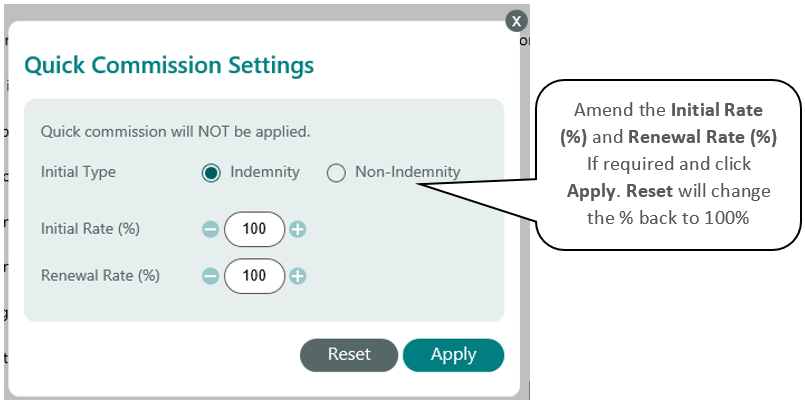Click the "Non-Indemnity" option label text
The height and width of the screenshot is (402, 805).
407,172
